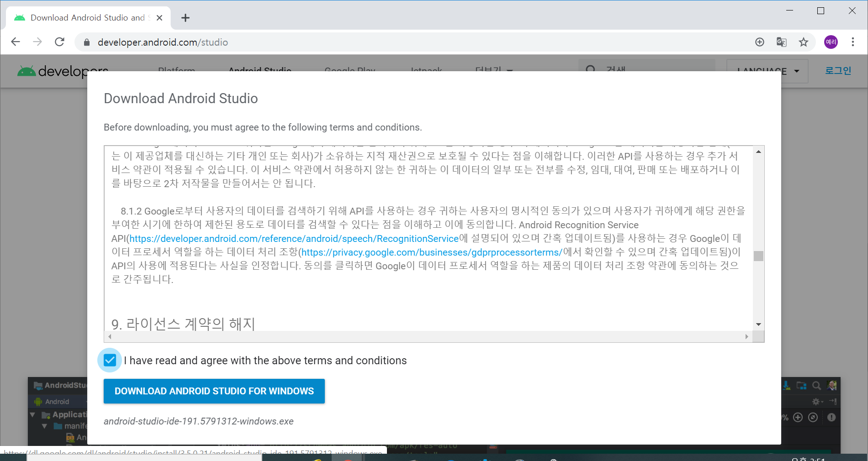Click the terms box scroll-down arrow
This screenshot has width=868, height=461.
pos(758,325)
